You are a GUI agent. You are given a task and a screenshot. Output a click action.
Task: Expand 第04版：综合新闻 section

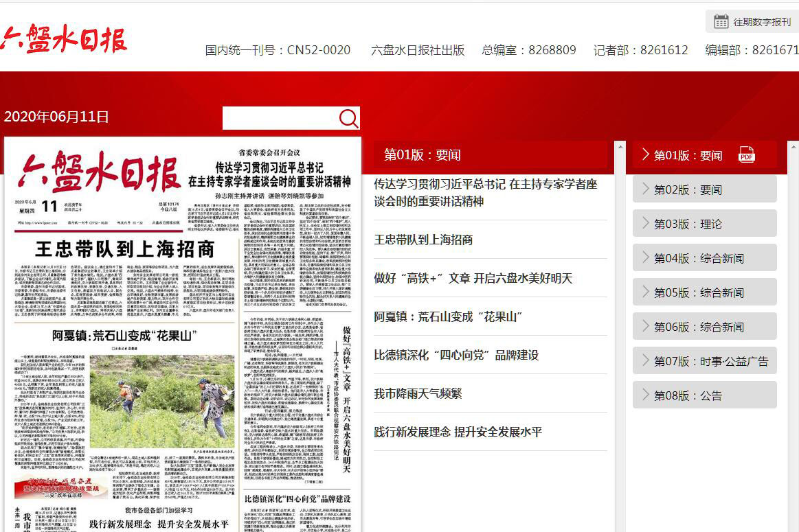click(x=704, y=258)
